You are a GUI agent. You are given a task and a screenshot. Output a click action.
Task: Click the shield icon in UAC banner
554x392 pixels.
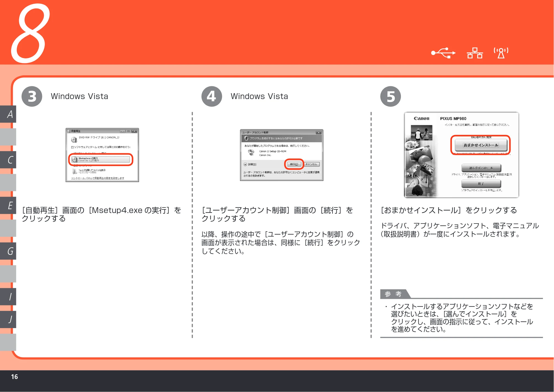point(246,138)
